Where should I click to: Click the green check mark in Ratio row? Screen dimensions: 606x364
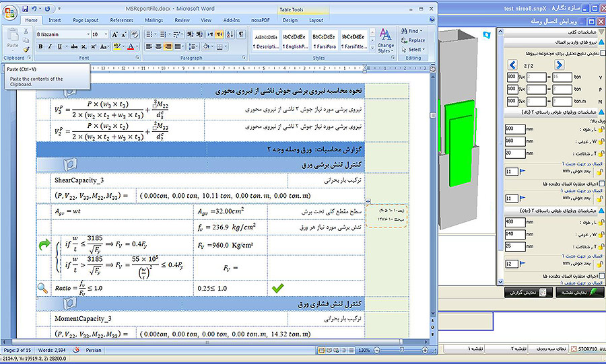coord(277,288)
